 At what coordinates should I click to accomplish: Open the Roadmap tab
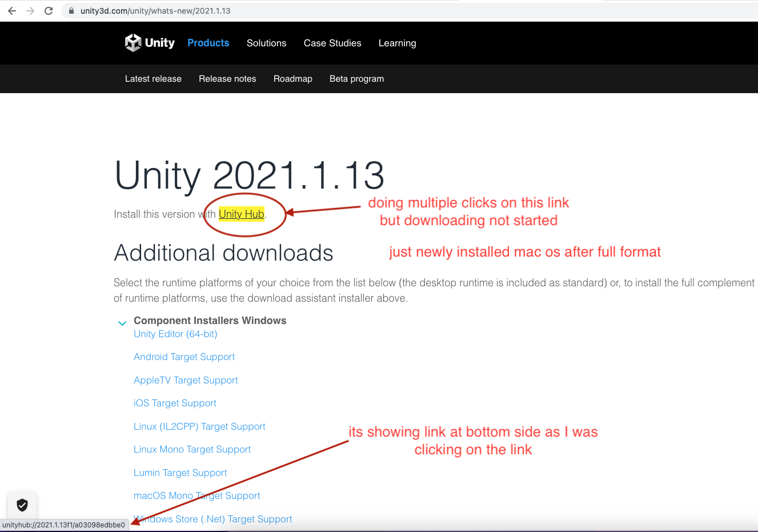click(x=293, y=79)
